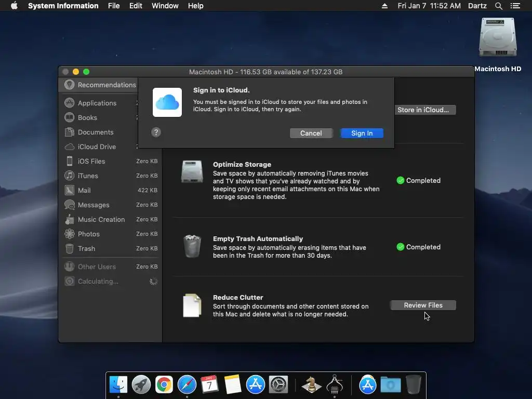
Task: Select Messages in the sidebar
Action: [x=111, y=205]
